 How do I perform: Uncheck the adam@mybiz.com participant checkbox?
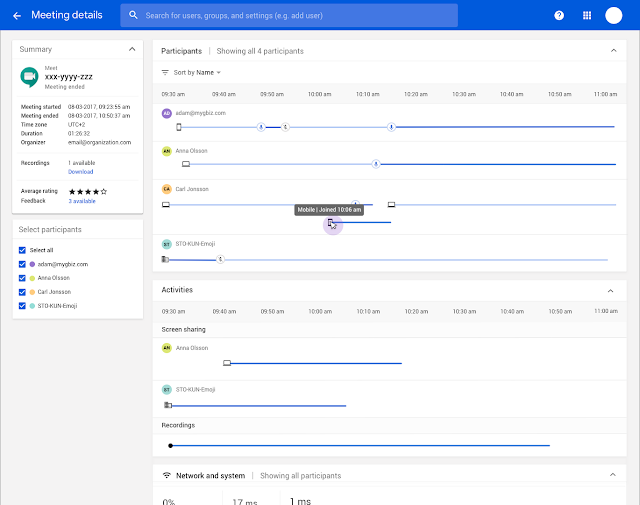point(23,264)
